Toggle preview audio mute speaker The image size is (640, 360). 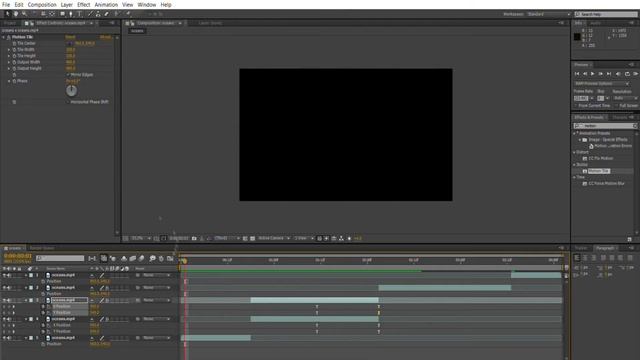618,74
